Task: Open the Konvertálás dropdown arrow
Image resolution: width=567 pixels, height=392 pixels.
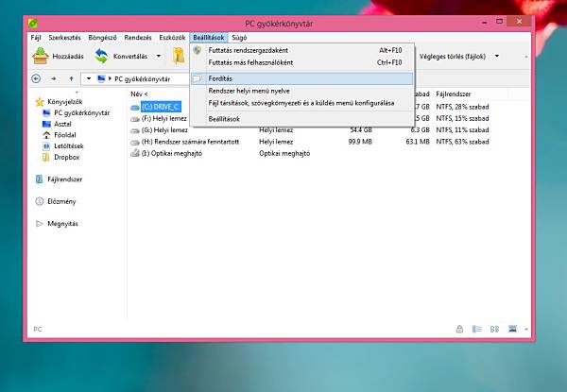Action: coord(157,57)
